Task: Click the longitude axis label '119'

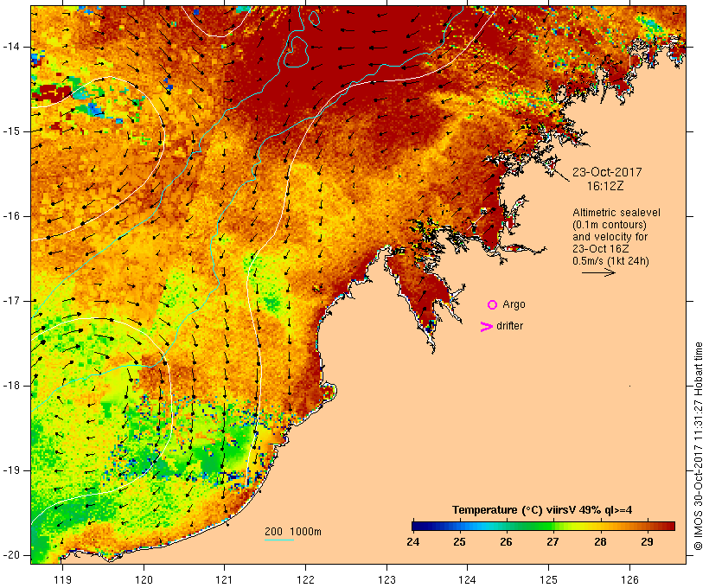Action: [62, 579]
